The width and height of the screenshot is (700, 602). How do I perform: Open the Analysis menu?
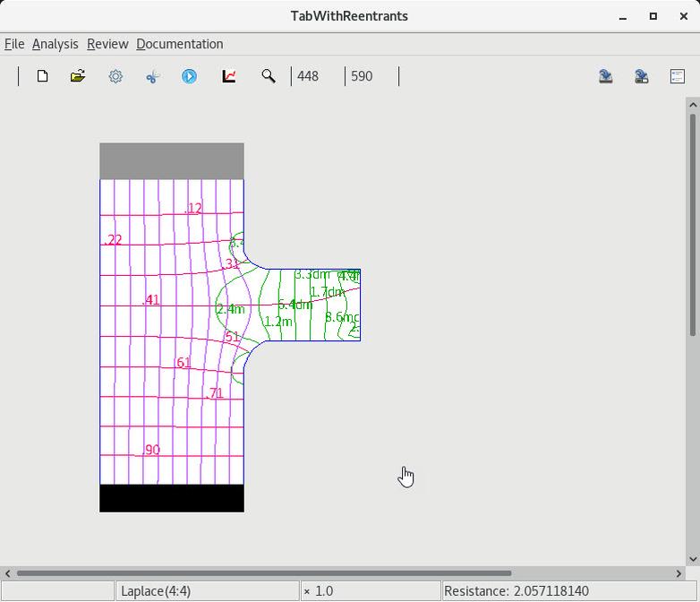55,44
